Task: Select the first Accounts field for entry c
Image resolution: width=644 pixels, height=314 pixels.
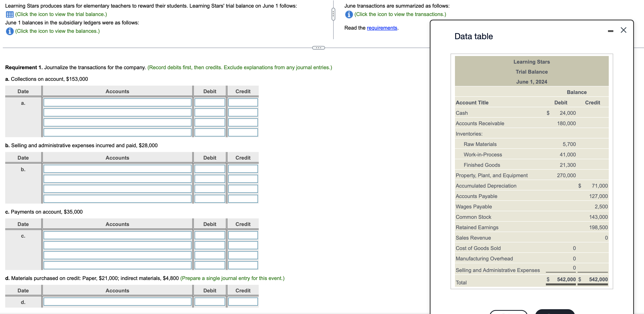Action: pyautogui.click(x=117, y=235)
